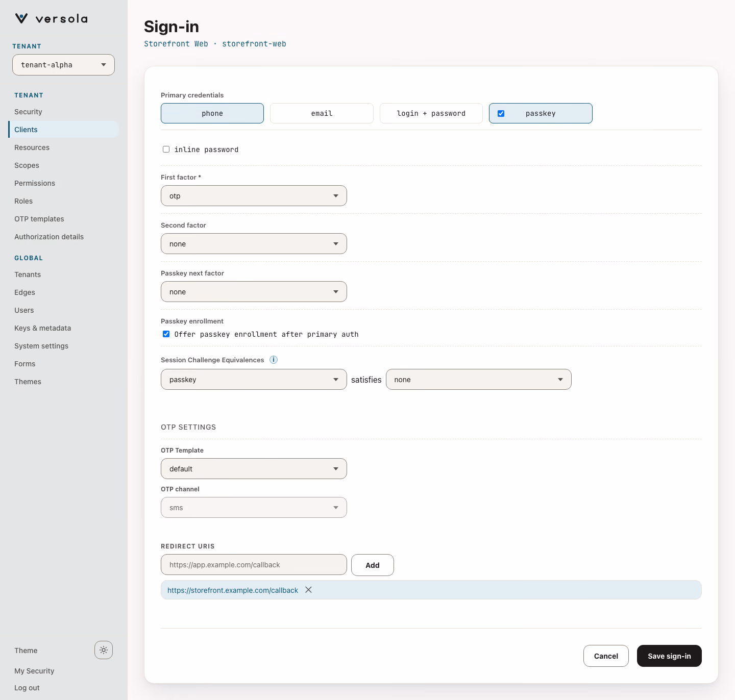
Task: Remove the storefront.example.com callback URI
Action: pos(308,590)
